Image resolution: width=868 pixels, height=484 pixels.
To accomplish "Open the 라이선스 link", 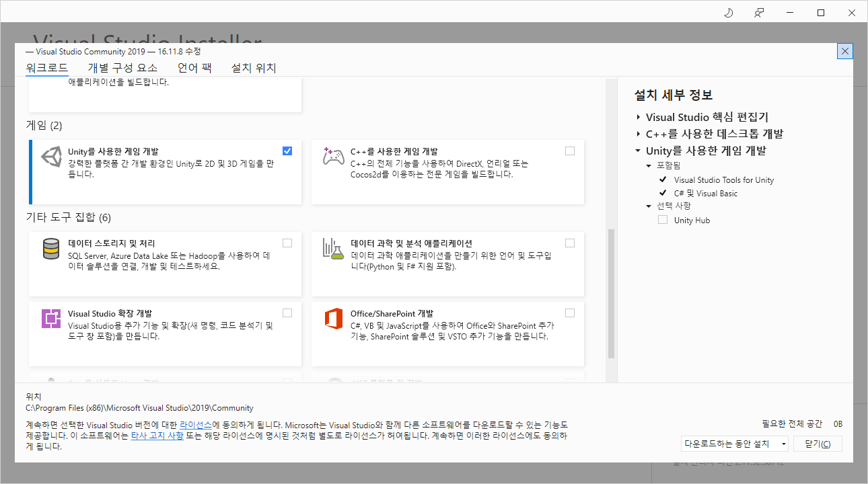I will [x=196, y=426].
